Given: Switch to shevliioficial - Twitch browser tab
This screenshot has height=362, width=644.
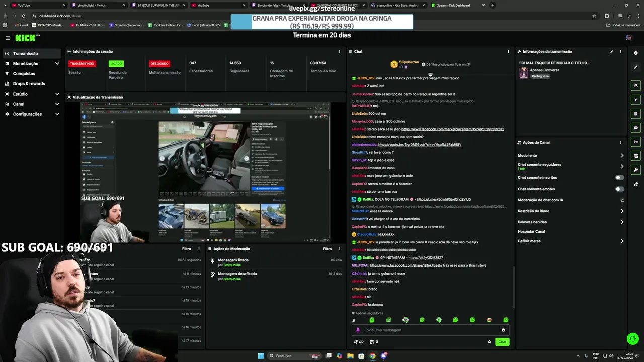Looking at the screenshot, I should coord(98,5).
